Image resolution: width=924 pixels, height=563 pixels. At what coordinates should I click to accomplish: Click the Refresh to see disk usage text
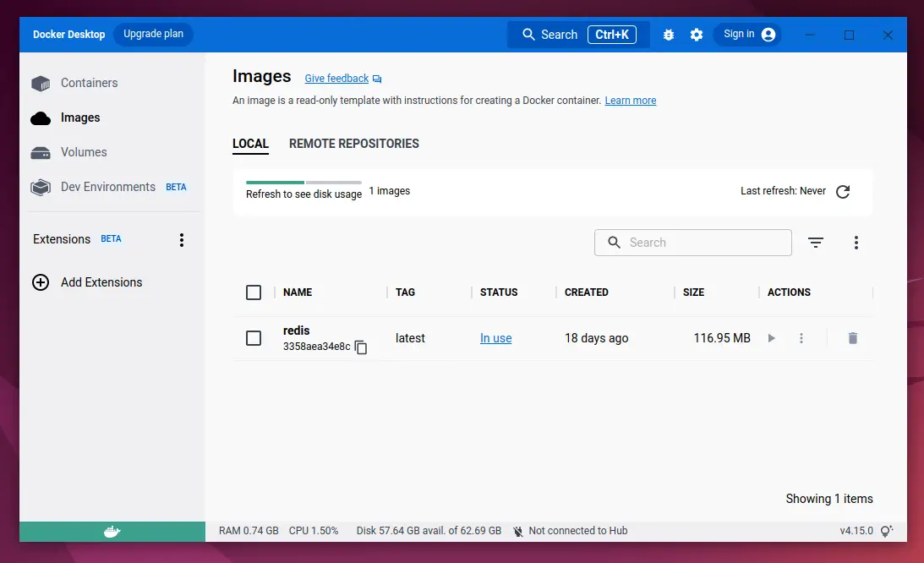[x=303, y=194]
